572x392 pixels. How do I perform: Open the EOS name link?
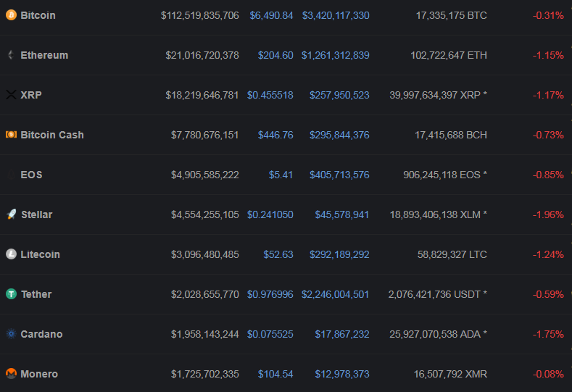pyautogui.click(x=32, y=175)
